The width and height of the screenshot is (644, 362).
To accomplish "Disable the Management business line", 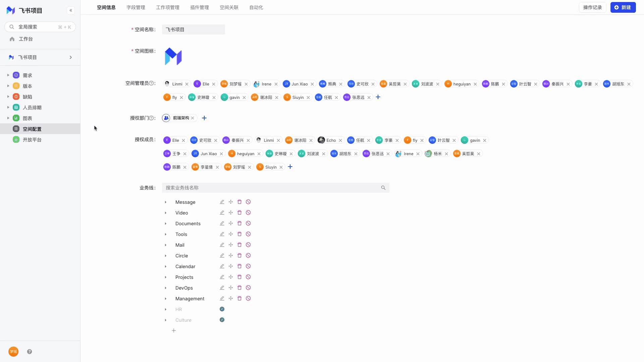I will [x=248, y=299].
